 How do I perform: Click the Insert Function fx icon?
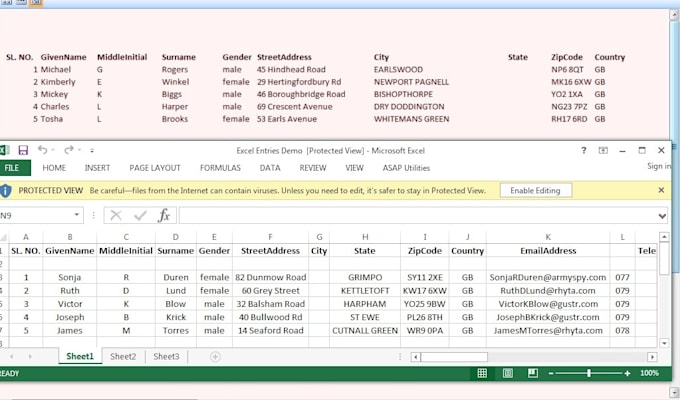tap(164, 215)
